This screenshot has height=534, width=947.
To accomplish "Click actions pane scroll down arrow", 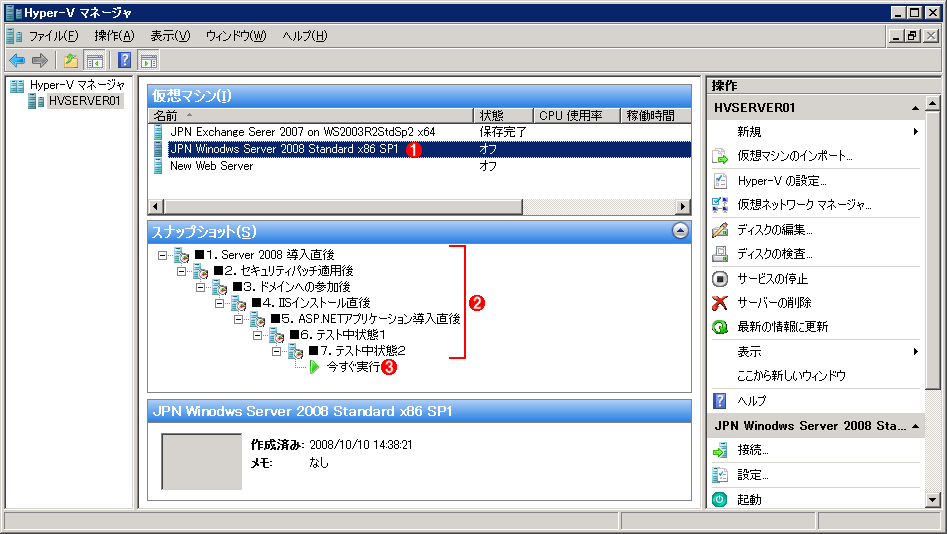I will 933,500.
